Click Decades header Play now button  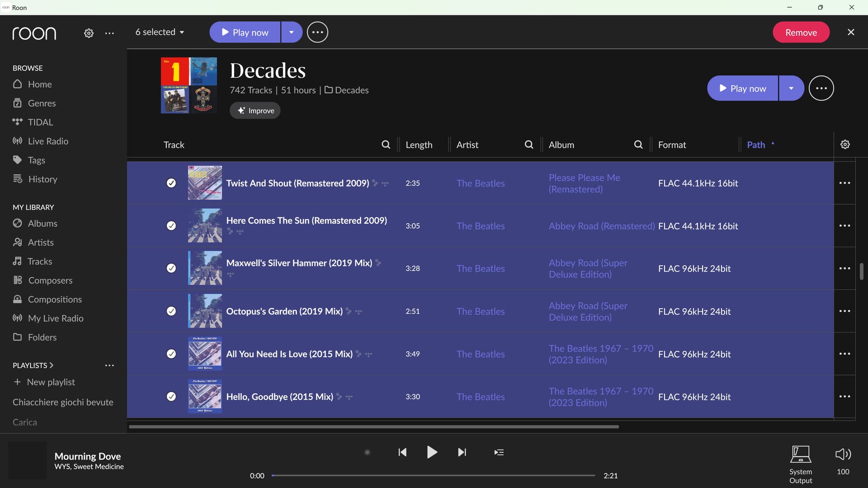[742, 88]
